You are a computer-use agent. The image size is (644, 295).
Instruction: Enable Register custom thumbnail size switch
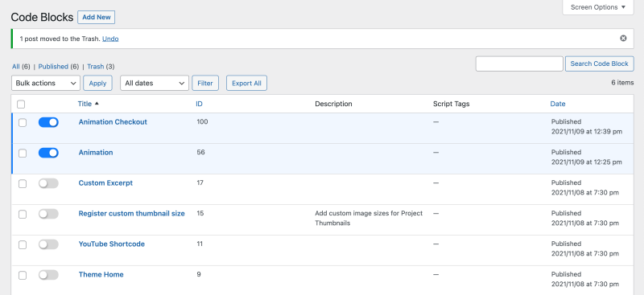48,214
